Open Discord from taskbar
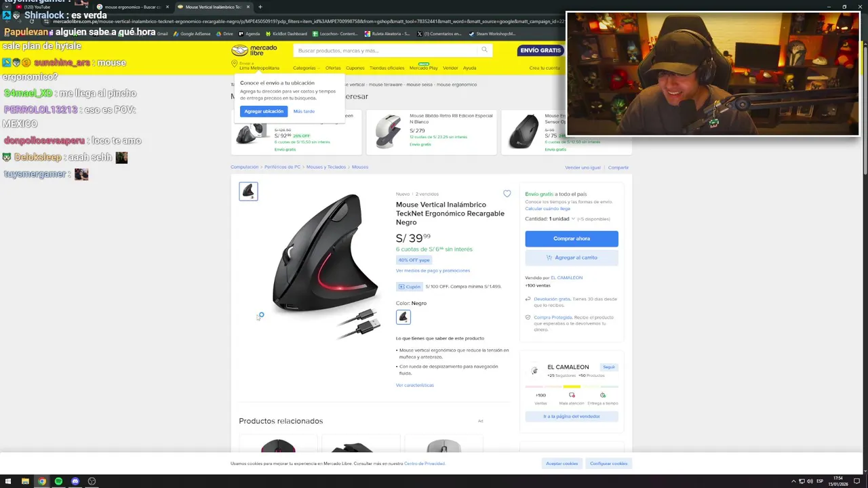Image resolution: width=868 pixels, height=488 pixels. tap(75, 481)
